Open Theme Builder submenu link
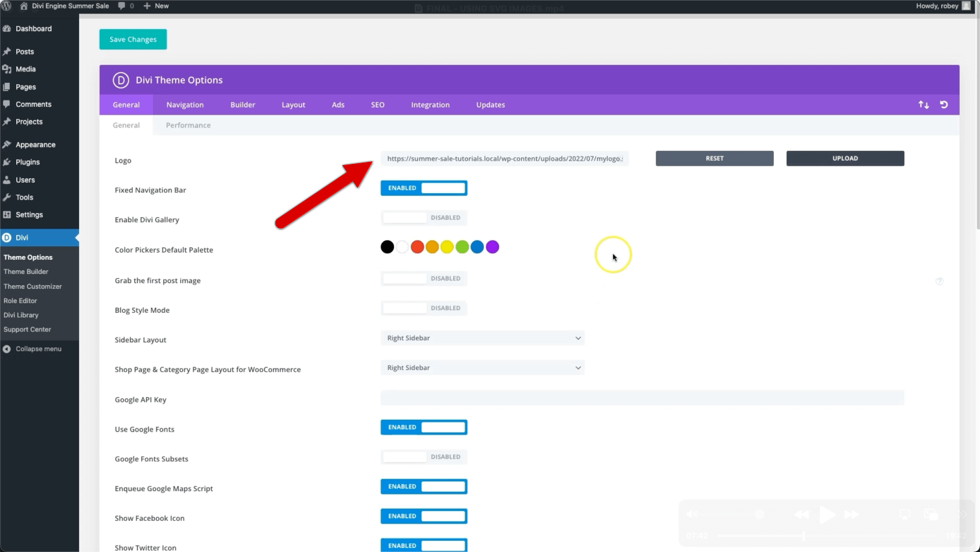980x552 pixels. pos(26,271)
